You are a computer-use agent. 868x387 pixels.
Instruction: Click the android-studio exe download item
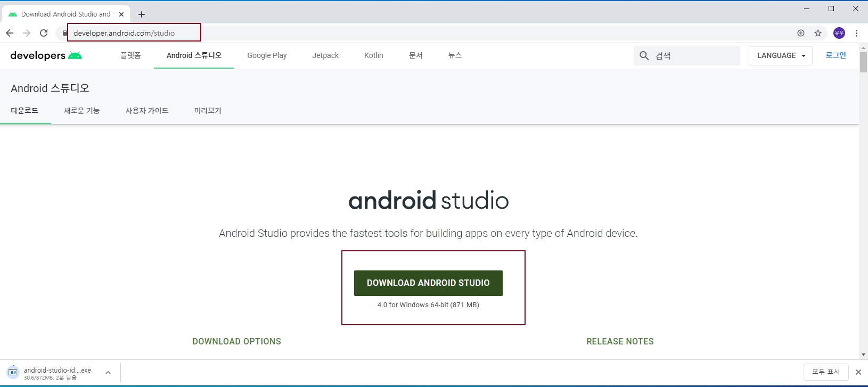tap(50, 373)
